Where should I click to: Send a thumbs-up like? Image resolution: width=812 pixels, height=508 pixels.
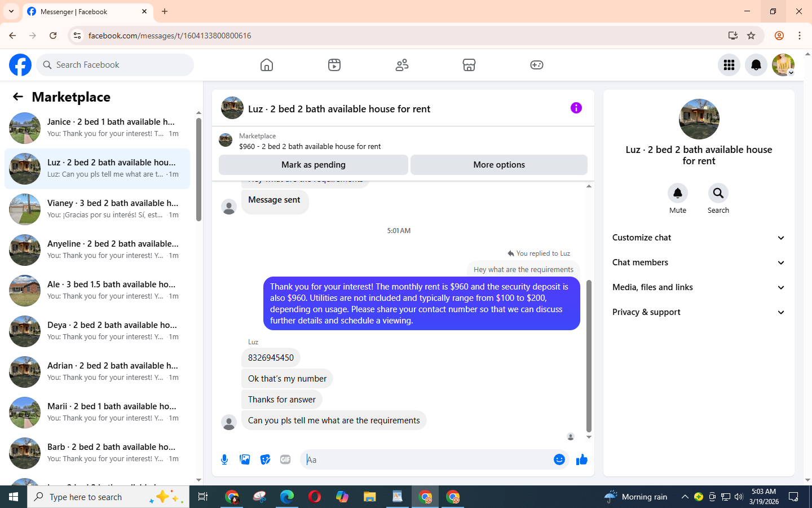[582, 459]
